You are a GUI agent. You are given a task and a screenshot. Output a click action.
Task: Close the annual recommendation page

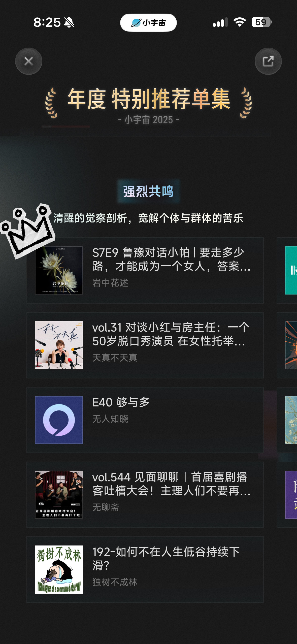(29, 61)
